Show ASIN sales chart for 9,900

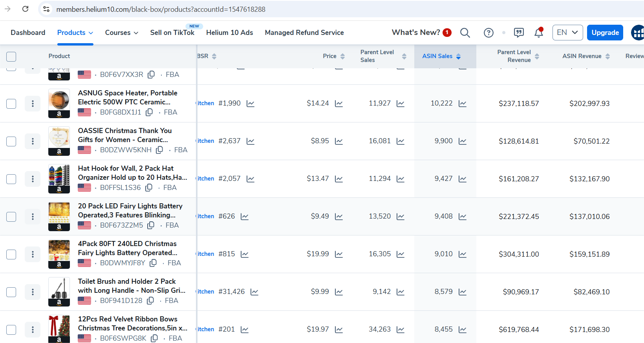coord(463,141)
